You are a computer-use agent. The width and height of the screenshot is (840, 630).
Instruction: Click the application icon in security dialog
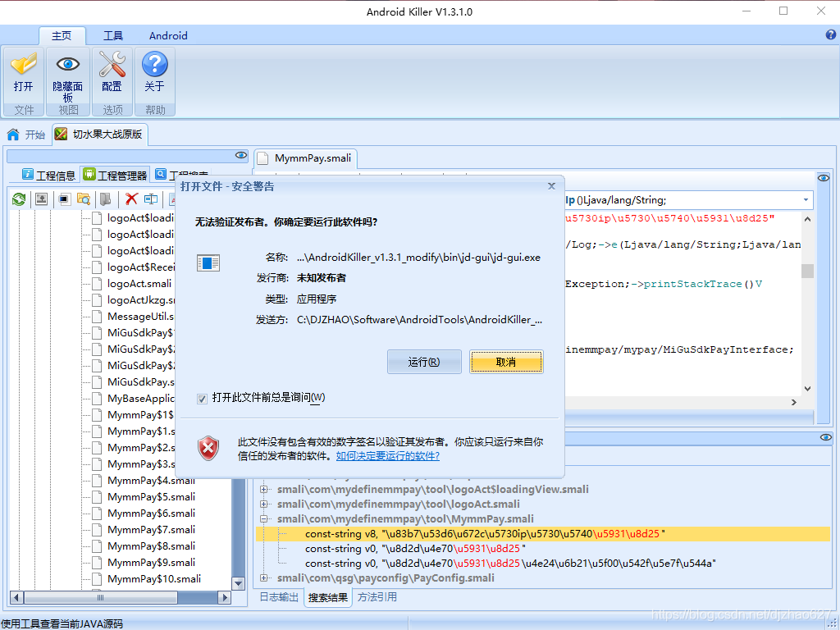(208, 263)
